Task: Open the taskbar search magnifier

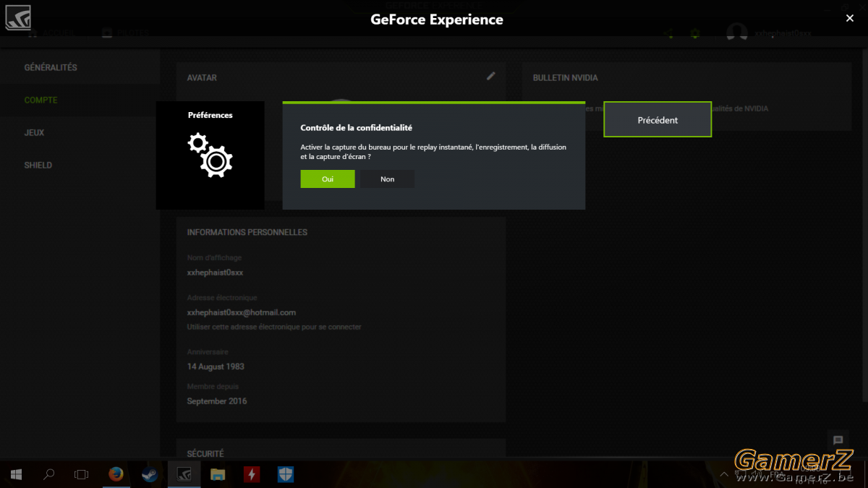Action: (49, 474)
